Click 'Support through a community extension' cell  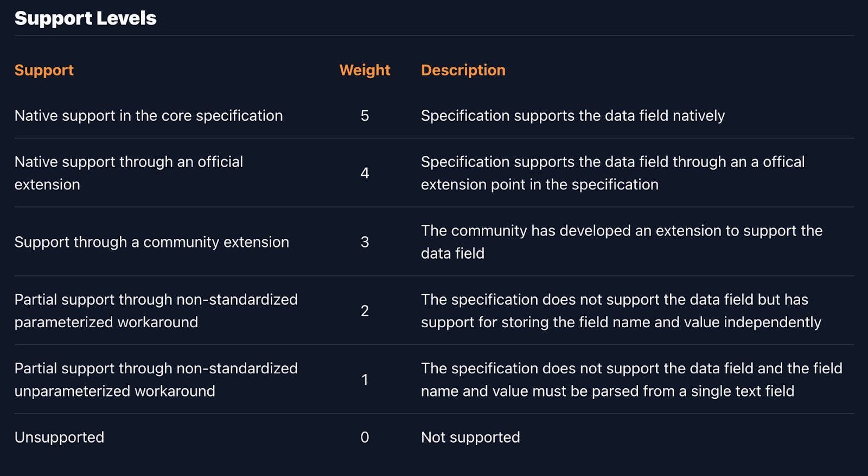pos(152,242)
